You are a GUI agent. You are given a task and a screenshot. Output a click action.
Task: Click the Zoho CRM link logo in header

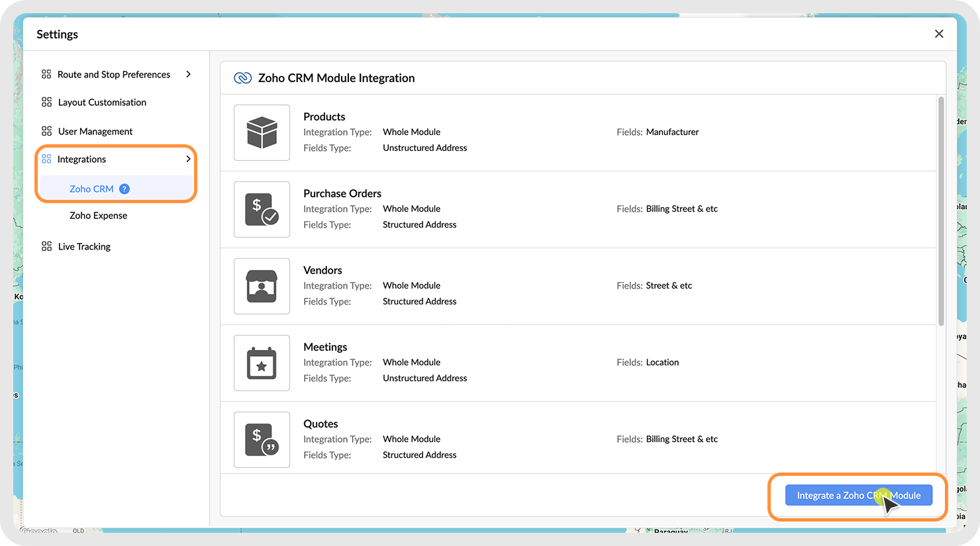pos(243,78)
